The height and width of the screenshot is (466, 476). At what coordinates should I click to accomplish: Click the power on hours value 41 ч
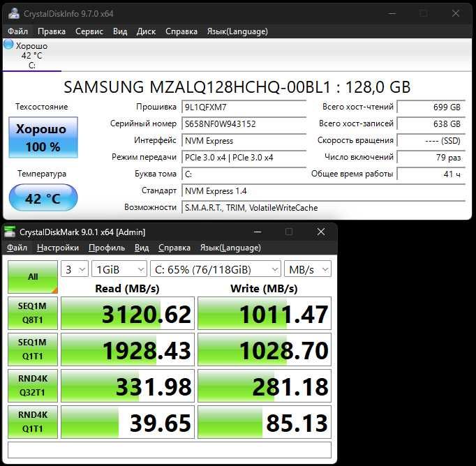[x=431, y=174]
